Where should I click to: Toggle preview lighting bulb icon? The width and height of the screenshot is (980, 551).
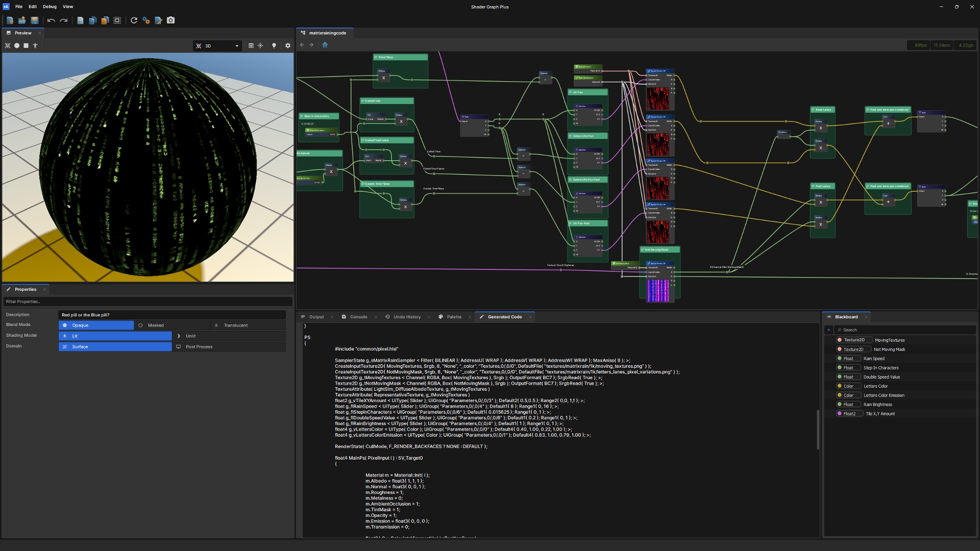click(x=274, y=45)
